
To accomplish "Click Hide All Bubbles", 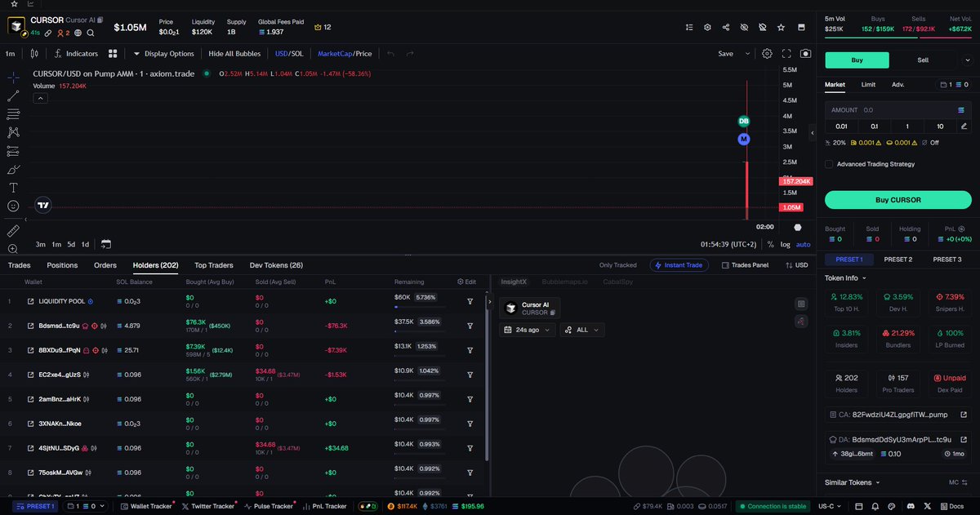I will (x=234, y=54).
